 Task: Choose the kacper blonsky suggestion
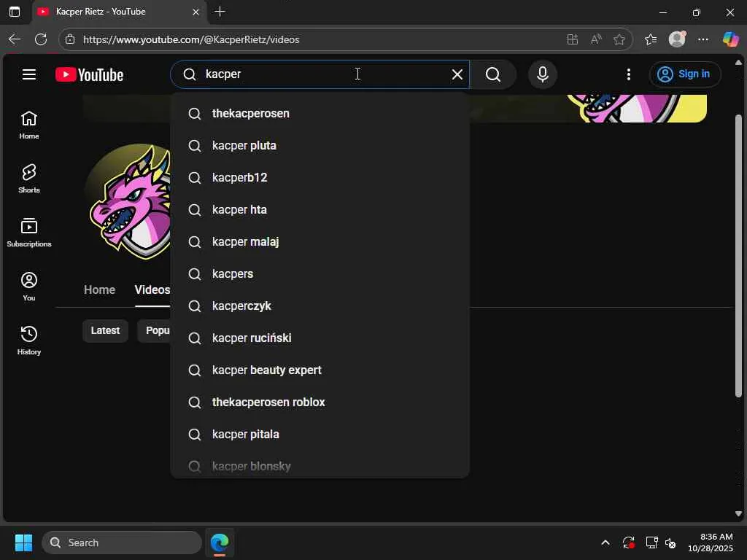tap(320, 465)
